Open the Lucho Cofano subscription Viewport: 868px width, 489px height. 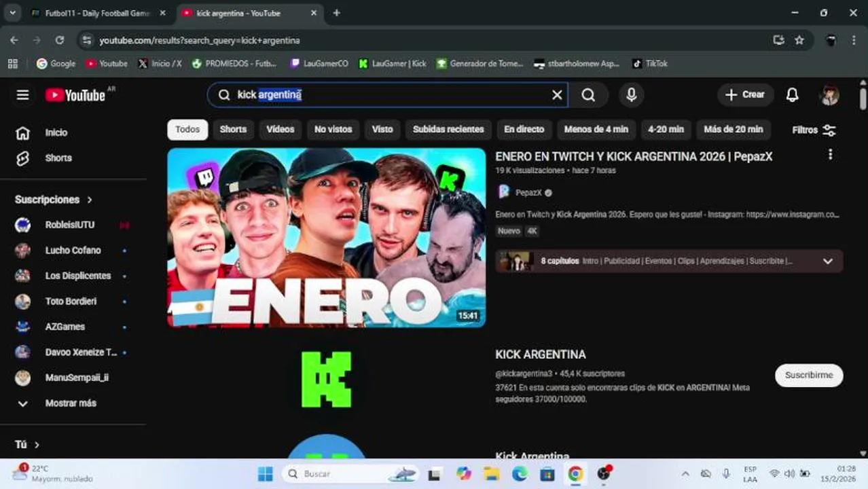pos(73,250)
